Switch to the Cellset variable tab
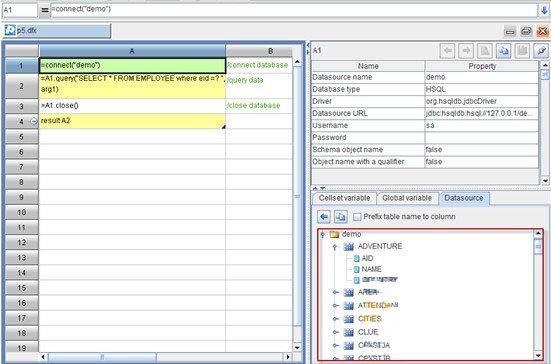This screenshot has width=551, height=364. [344, 198]
